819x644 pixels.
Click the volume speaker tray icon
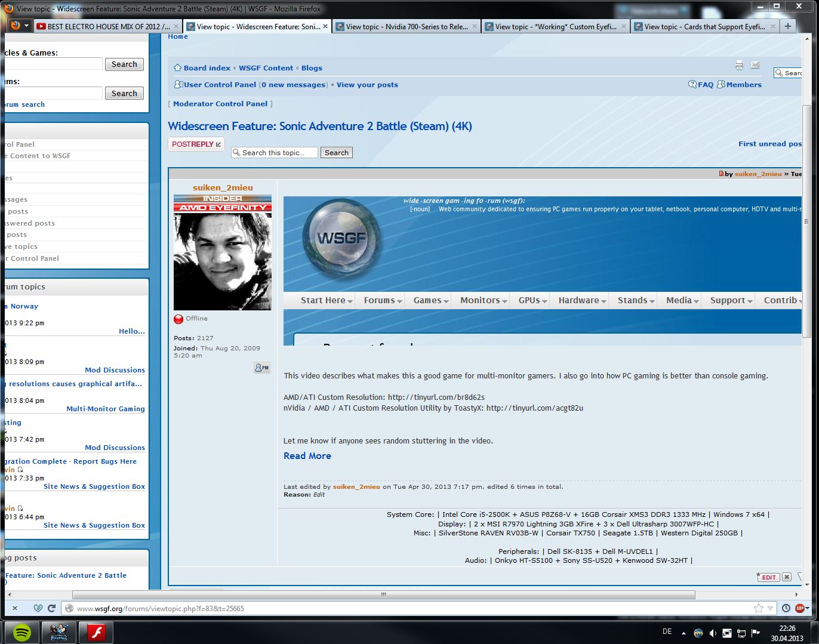(712, 633)
